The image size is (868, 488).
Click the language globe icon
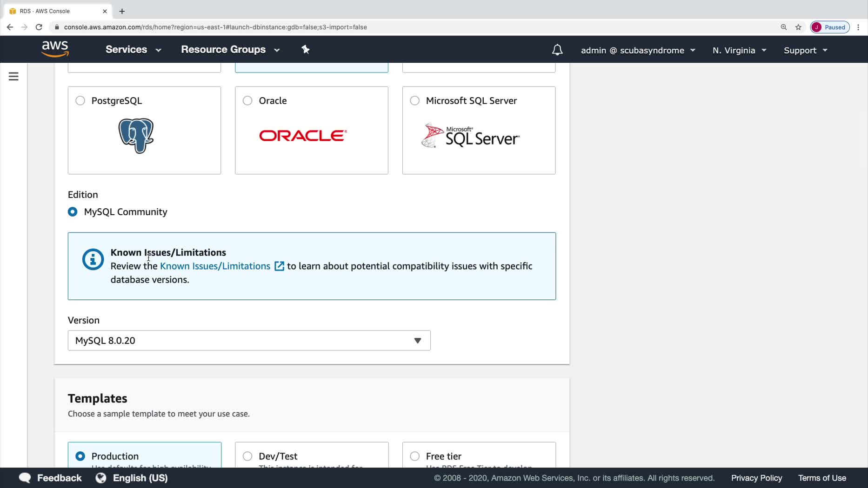pos(101,478)
